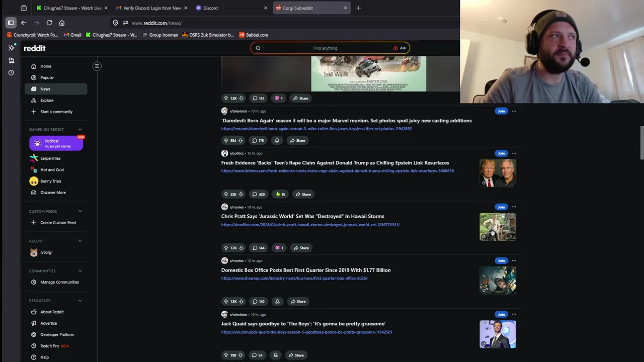
Task: Open Domestic Box Office post title
Action: [306, 270]
